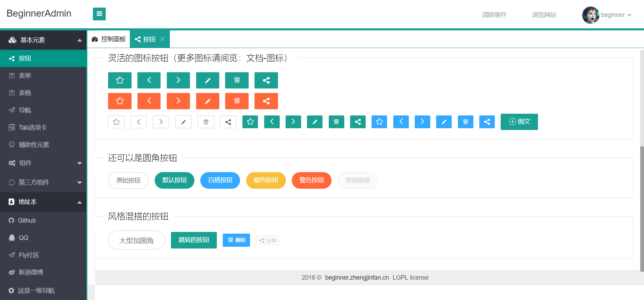The width and height of the screenshot is (644, 300).
Task: Close the 按钮 tab
Action: (x=162, y=39)
